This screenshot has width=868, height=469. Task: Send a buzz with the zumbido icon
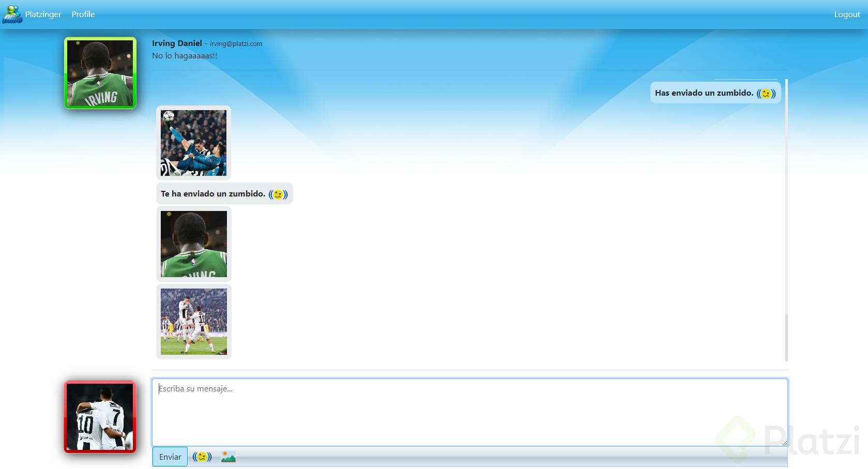click(202, 457)
